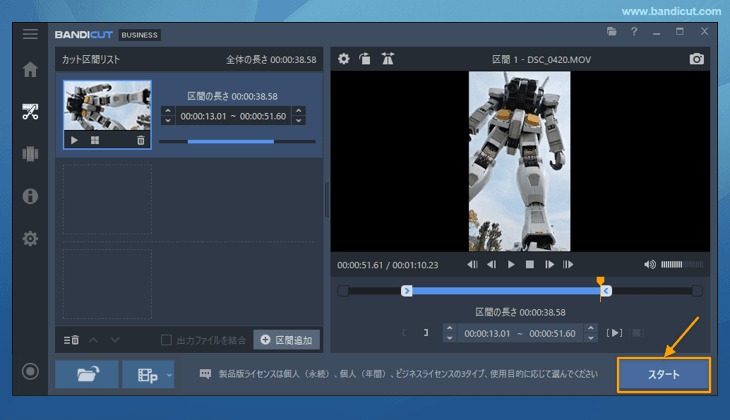
Task: Step forward one frame
Action: [549, 264]
